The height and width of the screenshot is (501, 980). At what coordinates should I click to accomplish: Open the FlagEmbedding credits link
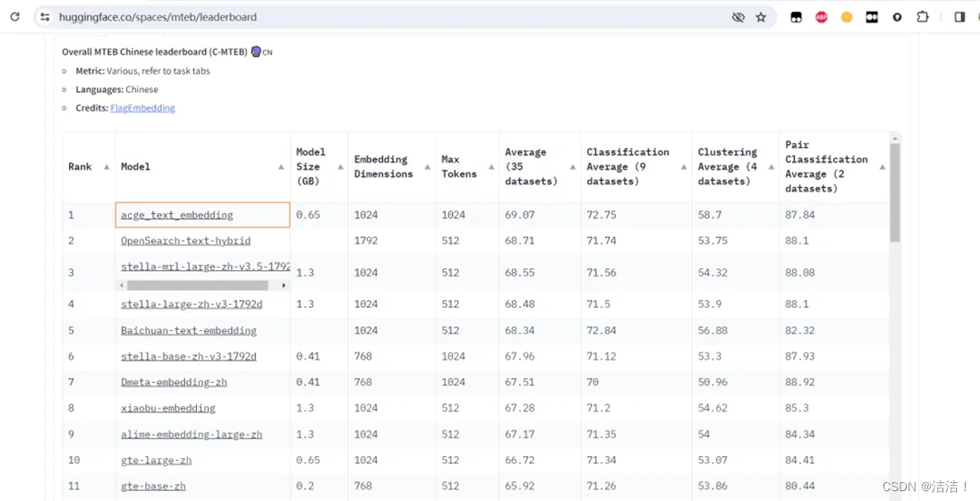point(142,108)
